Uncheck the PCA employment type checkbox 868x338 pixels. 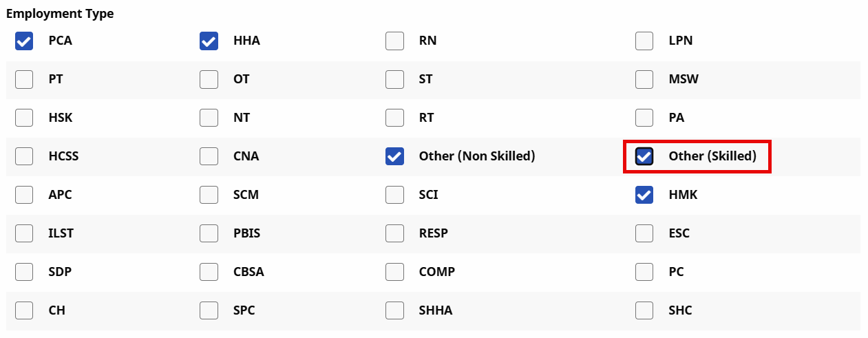[24, 41]
